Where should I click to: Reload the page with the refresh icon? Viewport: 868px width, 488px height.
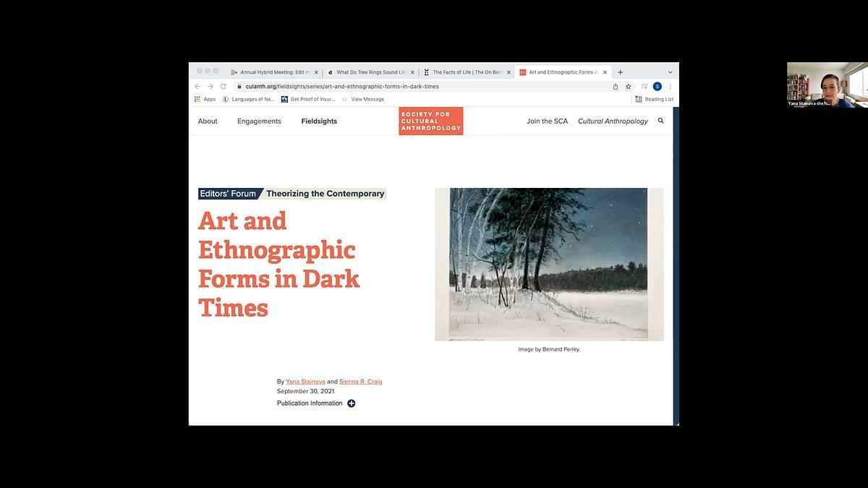(x=224, y=86)
